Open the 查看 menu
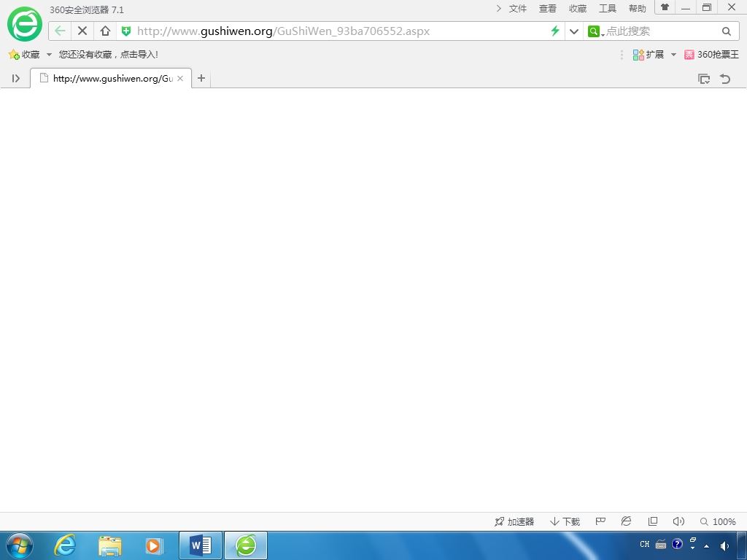Screen dimensions: 747x560 548,9
